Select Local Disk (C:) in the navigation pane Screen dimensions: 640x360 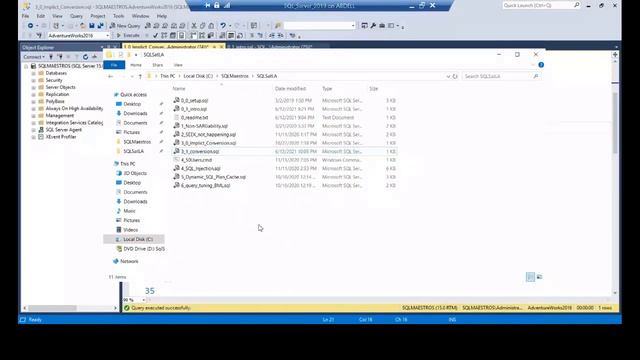134,239
